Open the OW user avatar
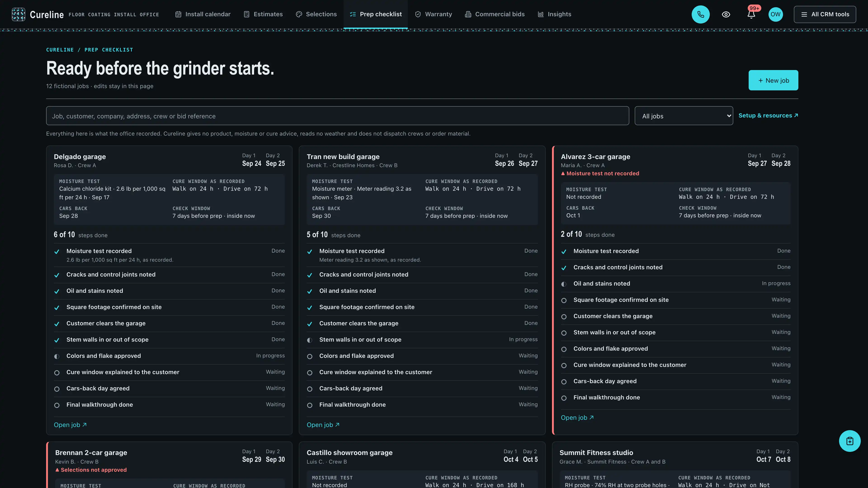Screen dimensions: 868x488 (x=775, y=14)
